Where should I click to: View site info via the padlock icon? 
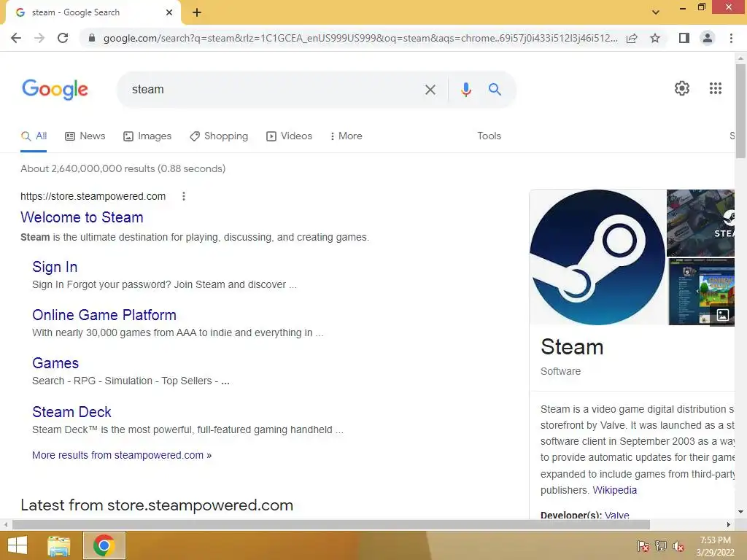click(92, 38)
